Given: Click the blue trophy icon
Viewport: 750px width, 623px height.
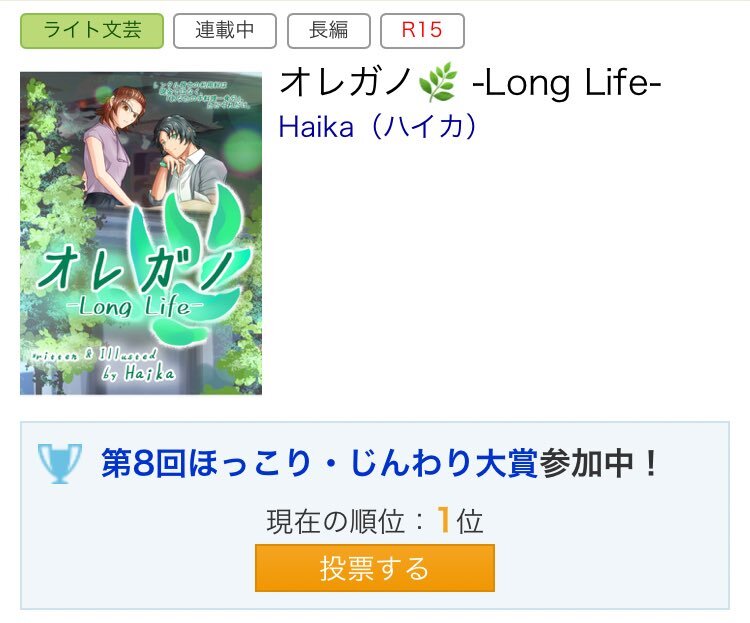Looking at the screenshot, I should point(60,463).
